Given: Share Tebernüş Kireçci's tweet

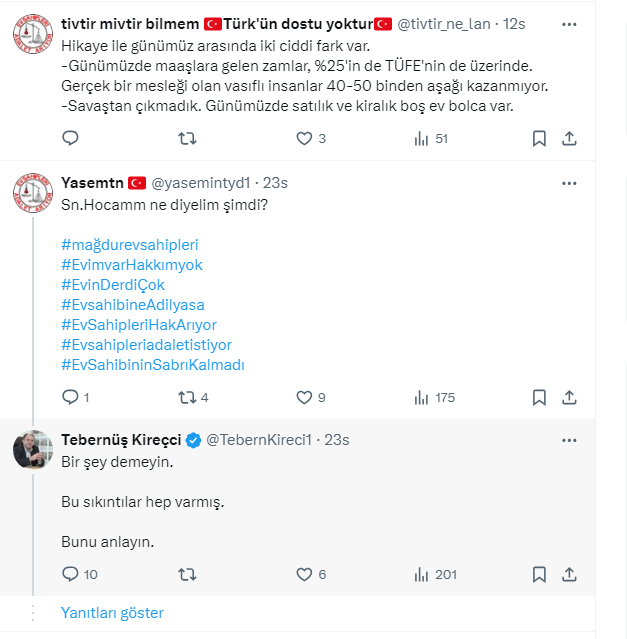Looking at the screenshot, I should [569, 574].
